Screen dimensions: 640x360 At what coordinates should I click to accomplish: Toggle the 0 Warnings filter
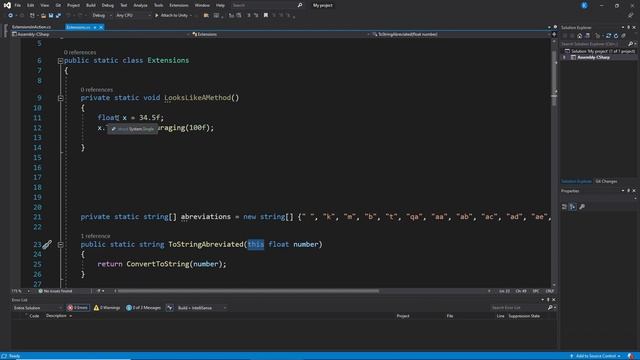[107, 308]
